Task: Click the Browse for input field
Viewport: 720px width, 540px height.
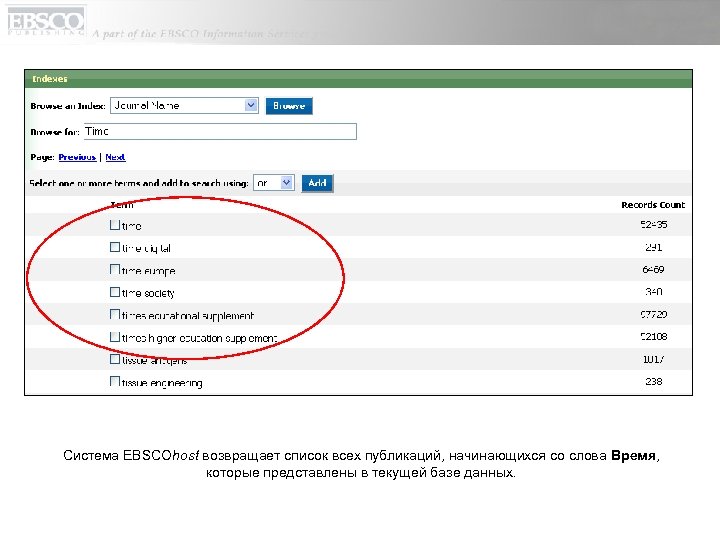Action: [220, 131]
